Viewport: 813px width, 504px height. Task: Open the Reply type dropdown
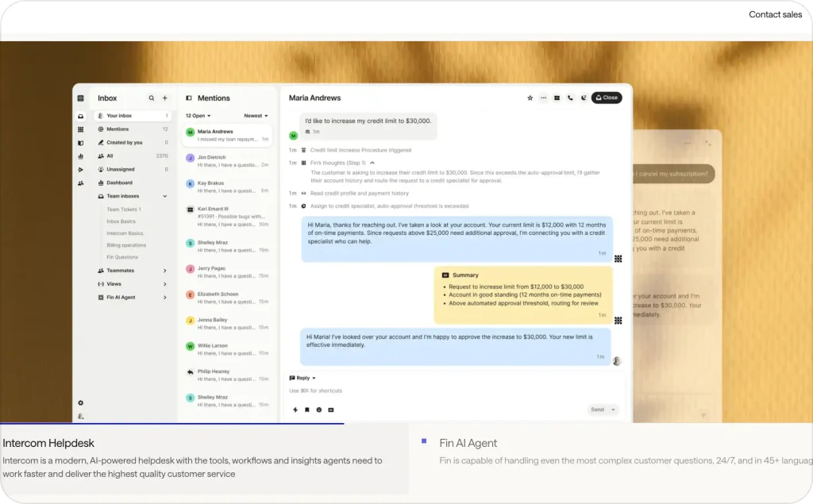click(x=302, y=378)
